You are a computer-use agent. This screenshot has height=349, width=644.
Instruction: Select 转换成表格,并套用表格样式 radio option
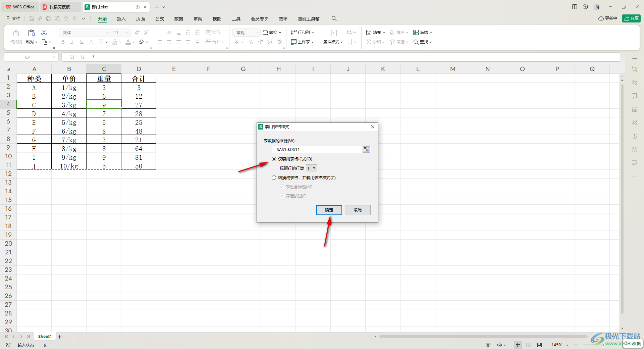pyautogui.click(x=274, y=178)
